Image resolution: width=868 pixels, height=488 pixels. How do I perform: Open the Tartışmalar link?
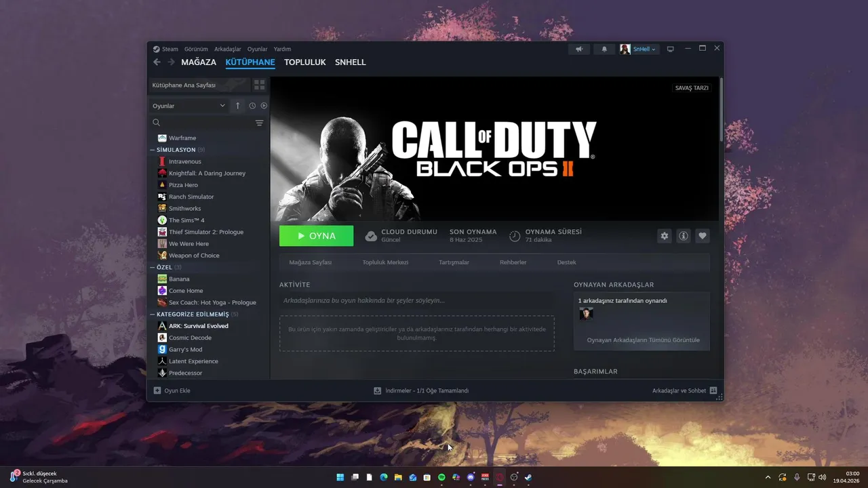pos(454,262)
